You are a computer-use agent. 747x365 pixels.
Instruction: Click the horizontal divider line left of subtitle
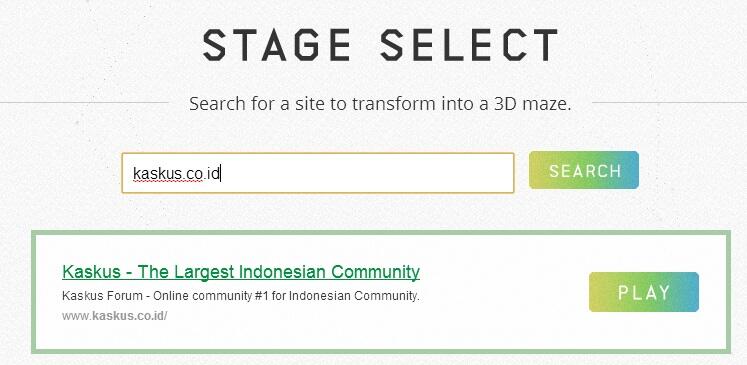(x=84, y=102)
